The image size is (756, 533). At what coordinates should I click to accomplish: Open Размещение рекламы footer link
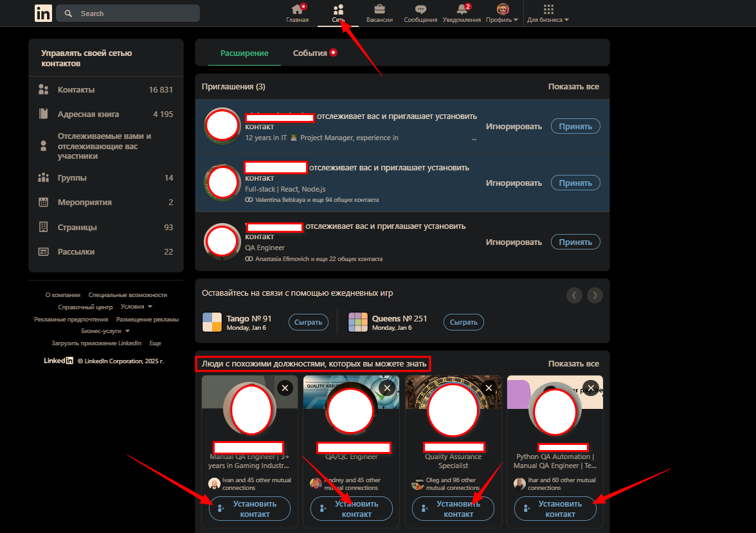[147, 320]
